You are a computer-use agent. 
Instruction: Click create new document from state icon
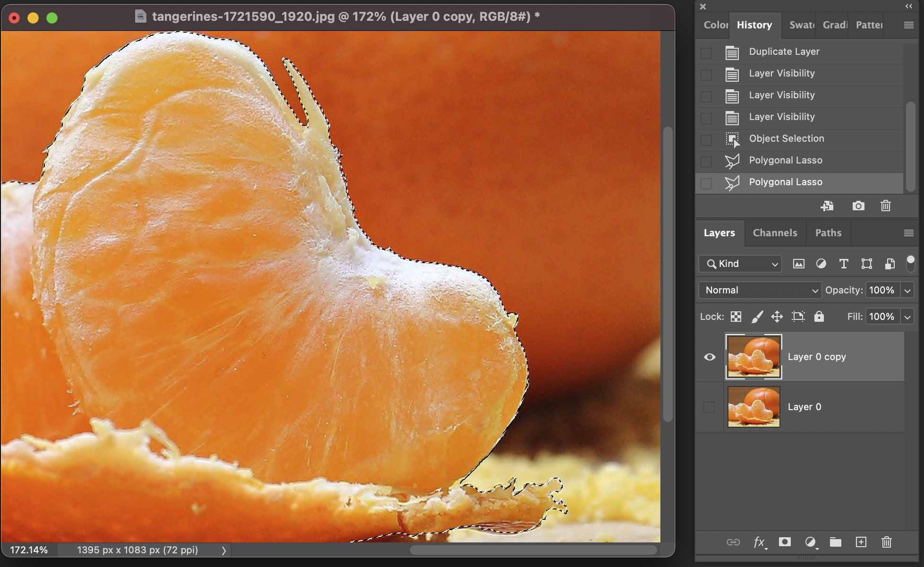pyautogui.click(x=827, y=206)
